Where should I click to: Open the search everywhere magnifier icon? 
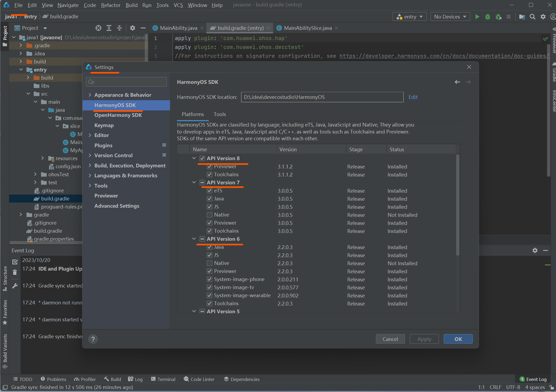coord(532,17)
